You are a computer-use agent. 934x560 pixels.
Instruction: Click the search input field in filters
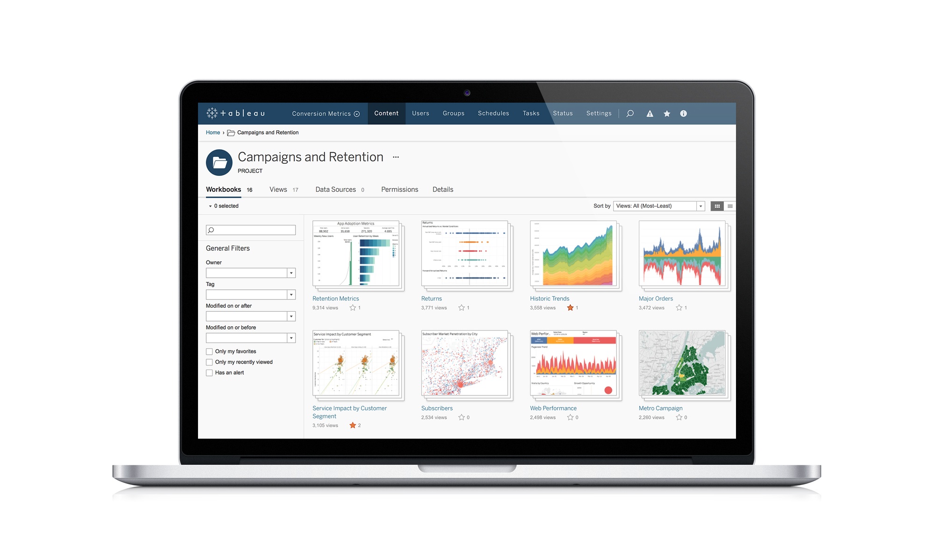tap(251, 230)
